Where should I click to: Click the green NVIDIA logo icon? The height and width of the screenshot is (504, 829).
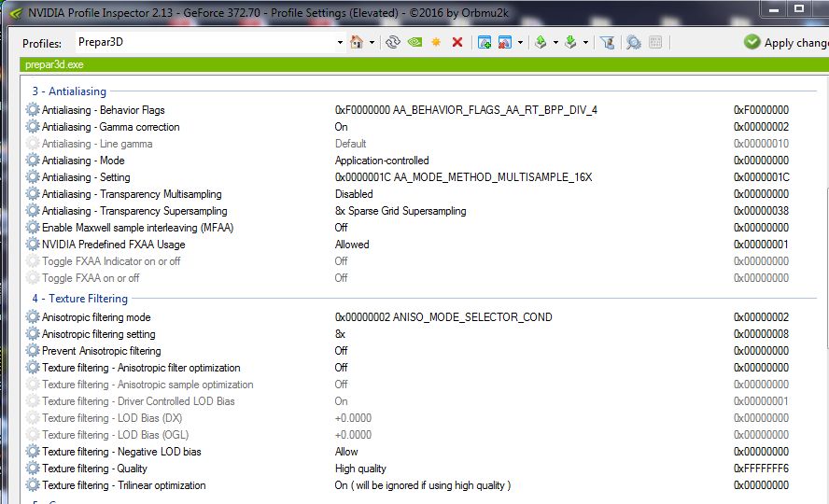click(415, 42)
